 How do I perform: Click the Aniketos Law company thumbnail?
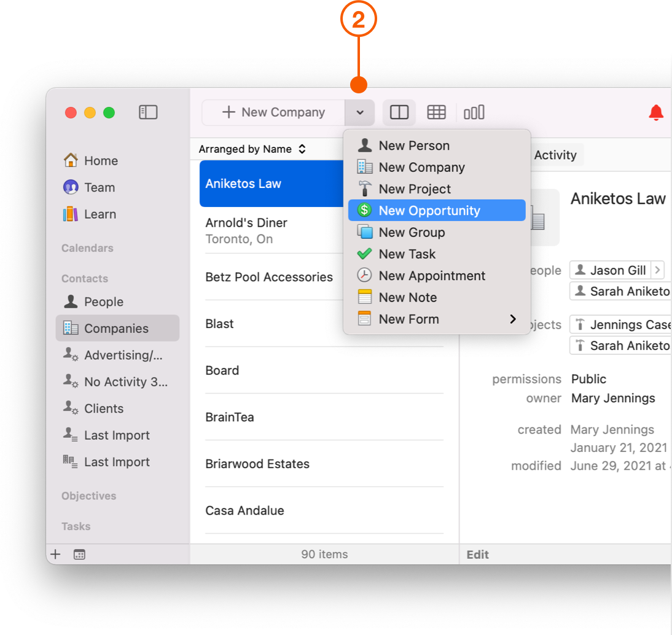click(x=544, y=217)
